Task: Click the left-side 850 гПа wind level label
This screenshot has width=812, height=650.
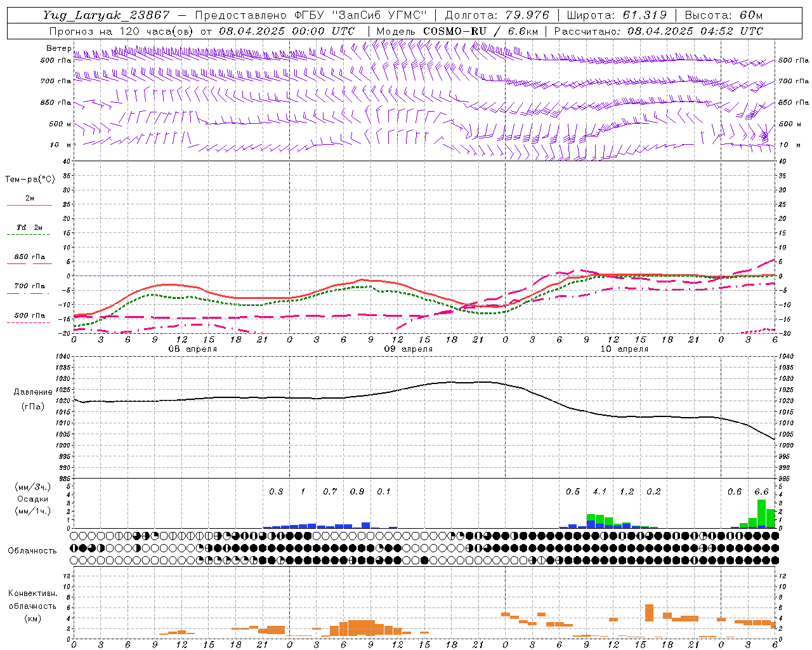Action: tap(56, 102)
